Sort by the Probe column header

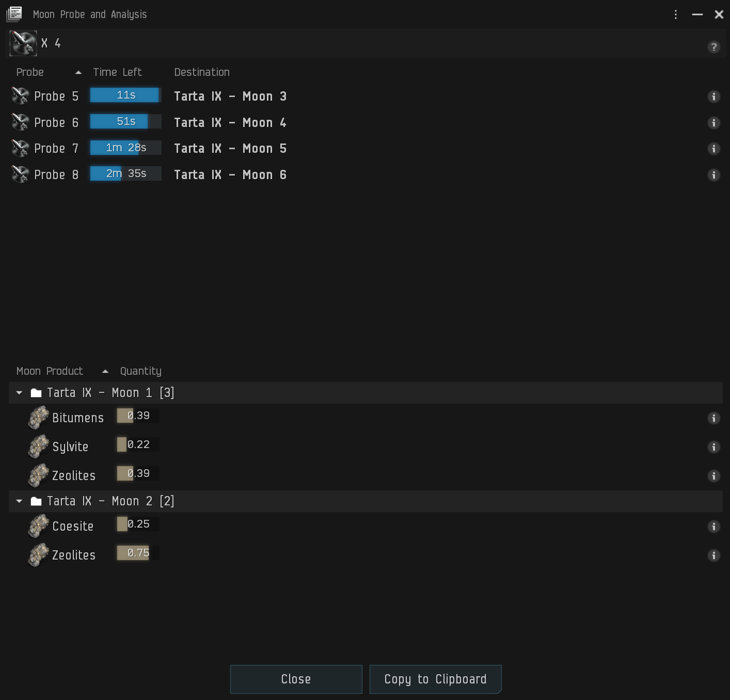point(30,72)
